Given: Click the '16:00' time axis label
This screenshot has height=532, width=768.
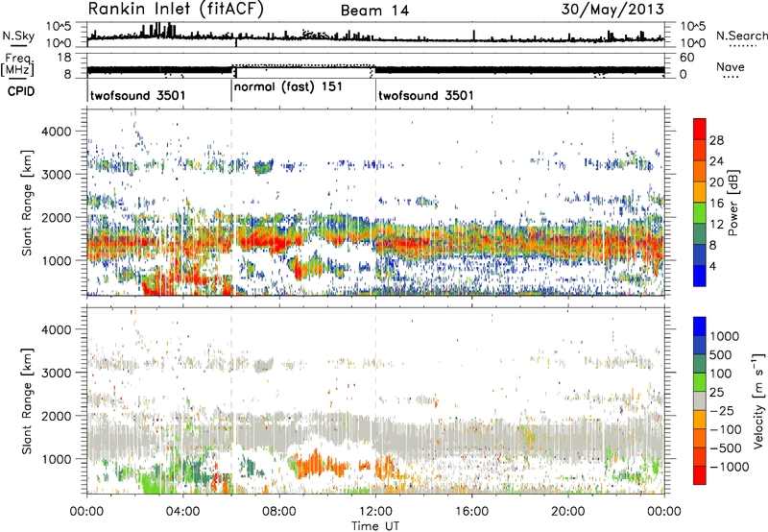Looking at the screenshot, I should (471, 512).
